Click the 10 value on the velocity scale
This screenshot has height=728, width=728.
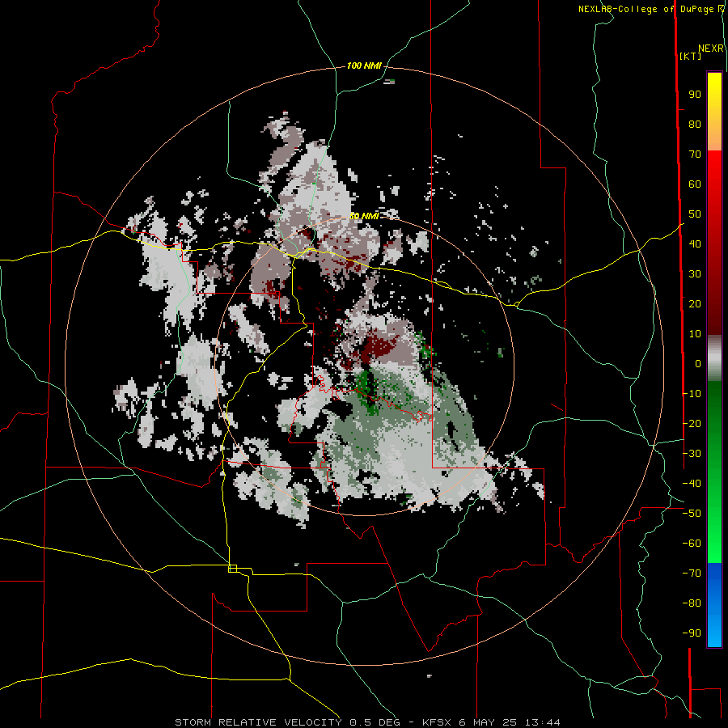click(695, 334)
